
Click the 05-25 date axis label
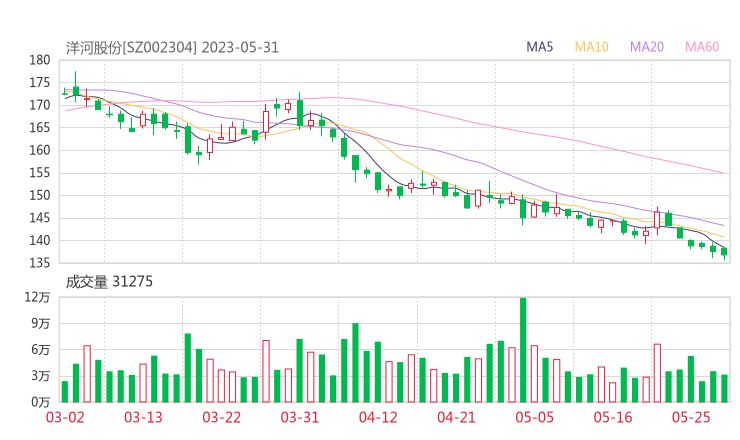[691, 417]
